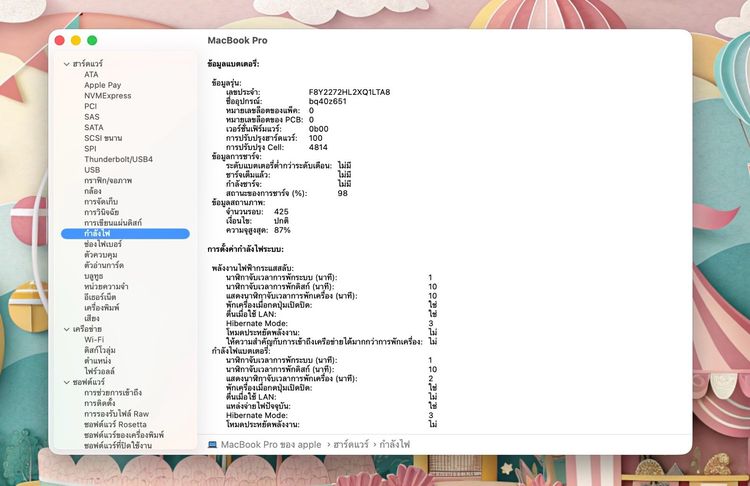Collapse the ซอฟต์แวร์ section chevron
This screenshot has width=750, height=486.
(x=66, y=382)
